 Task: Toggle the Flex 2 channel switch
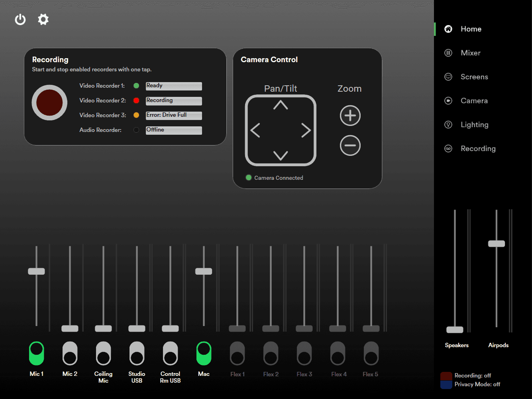click(x=271, y=353)
